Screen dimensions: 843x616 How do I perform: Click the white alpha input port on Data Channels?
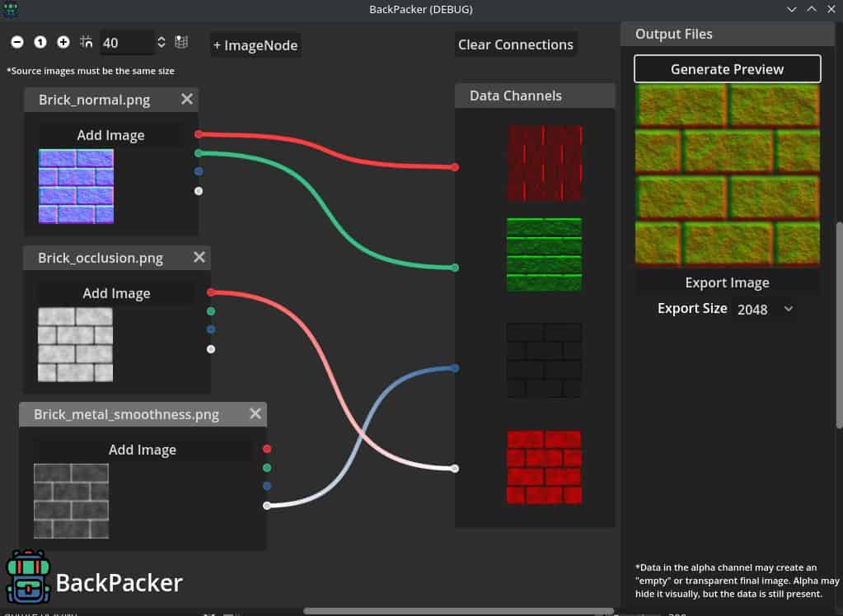[456, 469]
